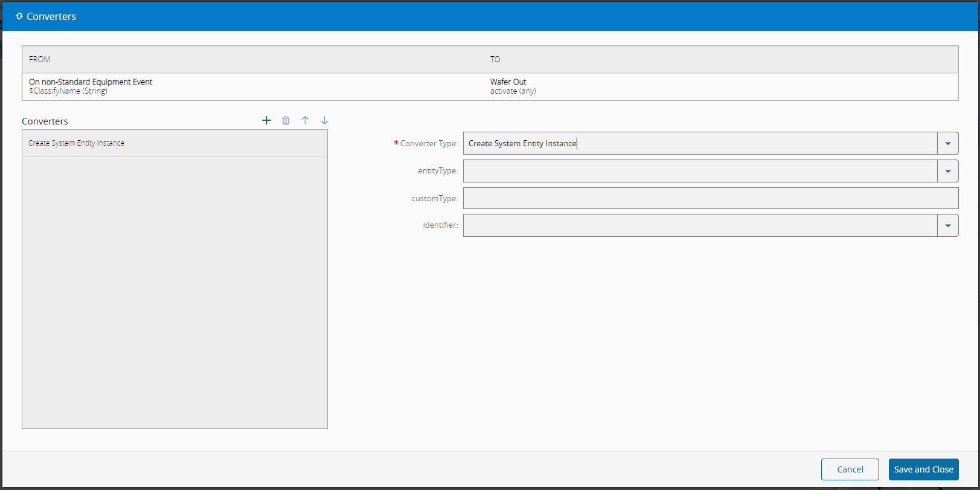Click the FROM column header
Viewport: 980px width, 490px height.
[x=40, y=59]
